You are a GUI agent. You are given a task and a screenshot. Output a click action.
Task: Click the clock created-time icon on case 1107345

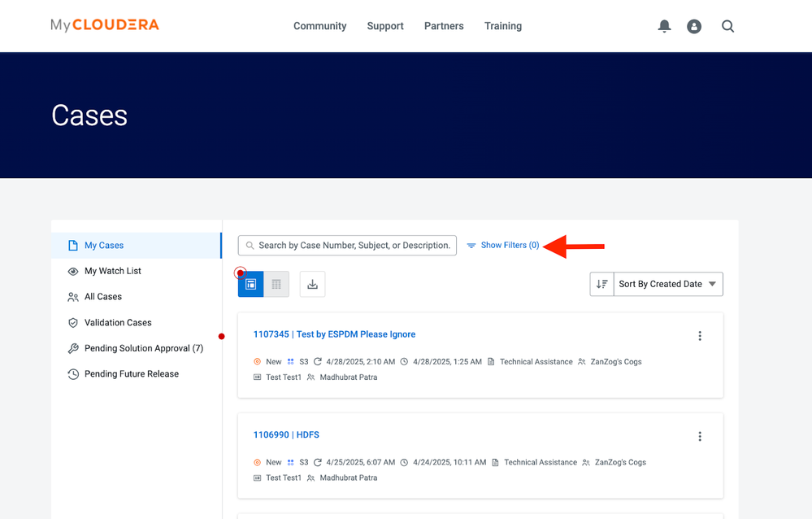405,362
